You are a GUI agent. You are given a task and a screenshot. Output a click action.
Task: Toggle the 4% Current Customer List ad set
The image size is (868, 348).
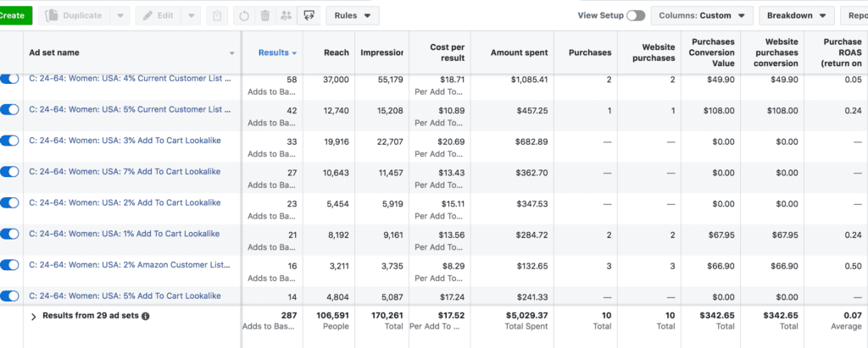click(9, 79)
